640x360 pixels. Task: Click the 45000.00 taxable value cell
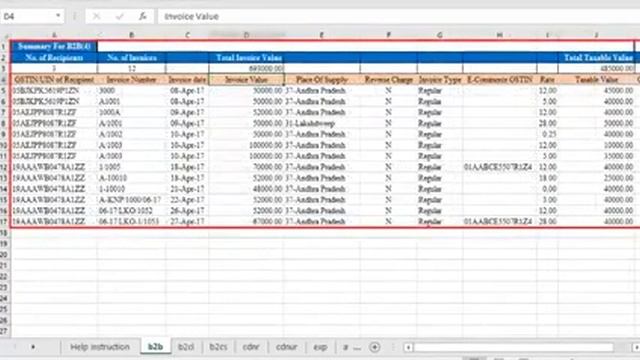(x=596, y=91)
